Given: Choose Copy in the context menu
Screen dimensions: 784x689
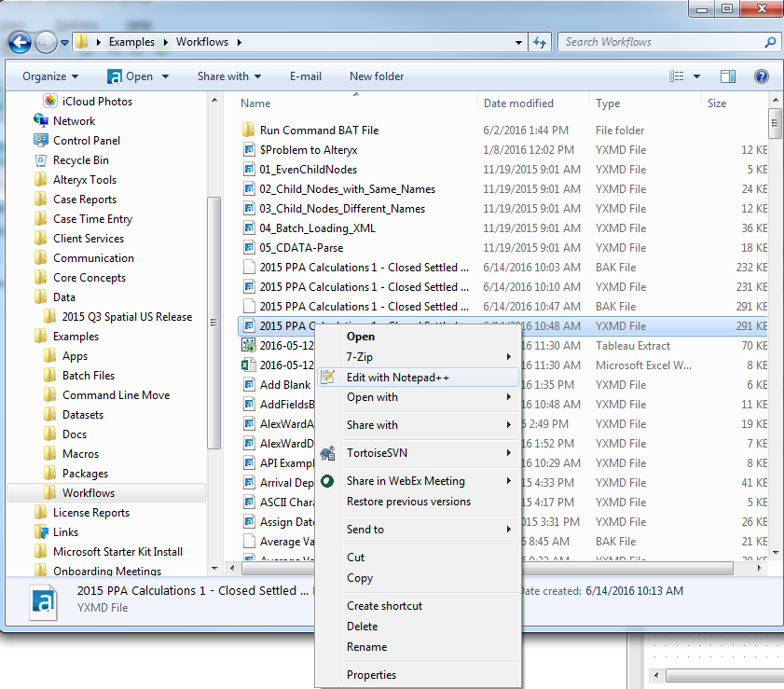Looking at the screenshot, I should pyautogui.click(x=360, y=578).
